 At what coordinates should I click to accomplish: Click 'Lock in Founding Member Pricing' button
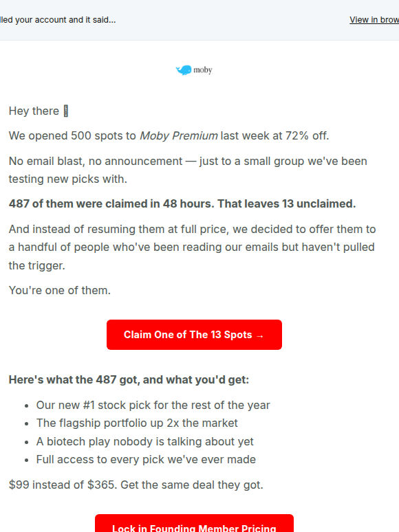[x=194, y=523]
